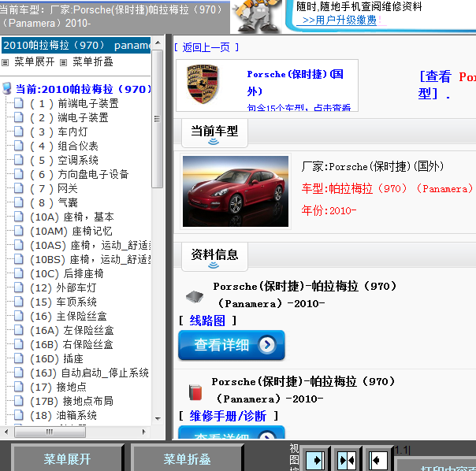Click the gray box icon beside 线路图 entry
This screenshot has width=476, height=471.
point(195,296)
